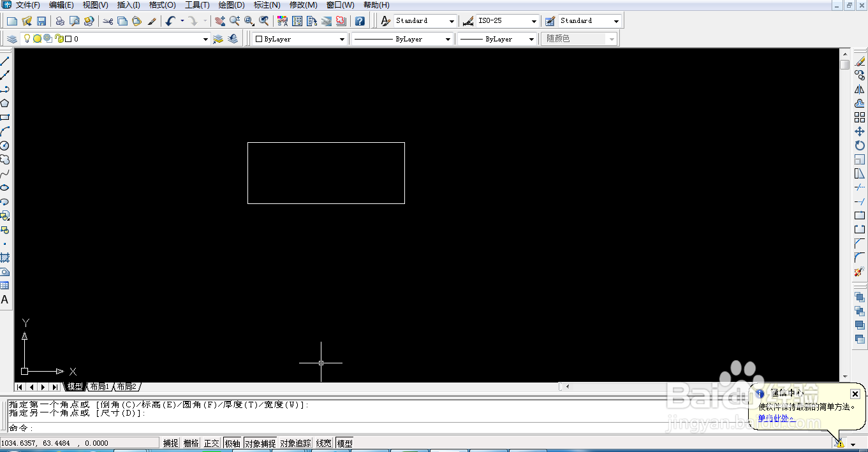The height and width of the screenshot is (452, 868).
Task: Switch to the 布局2 layout tab
Action: (x=126, y=386)
